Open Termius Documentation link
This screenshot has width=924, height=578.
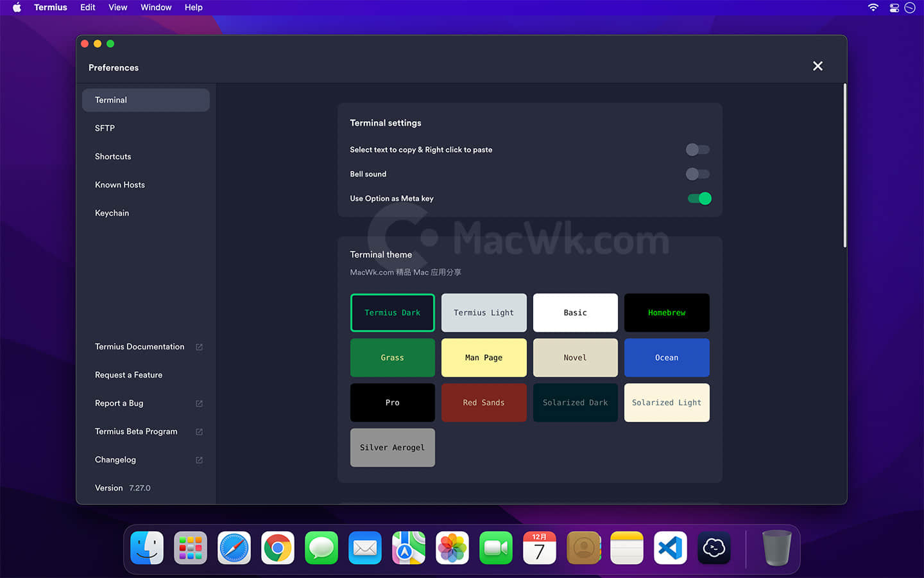pyautogui.click(x=140, y=347)
